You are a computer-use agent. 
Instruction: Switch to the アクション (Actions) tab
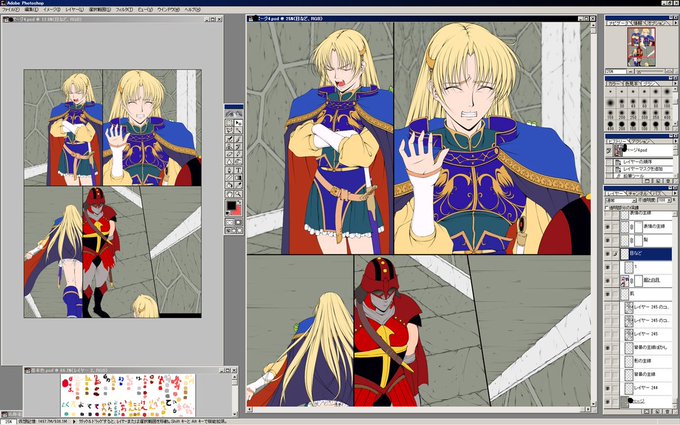point(639,141)
